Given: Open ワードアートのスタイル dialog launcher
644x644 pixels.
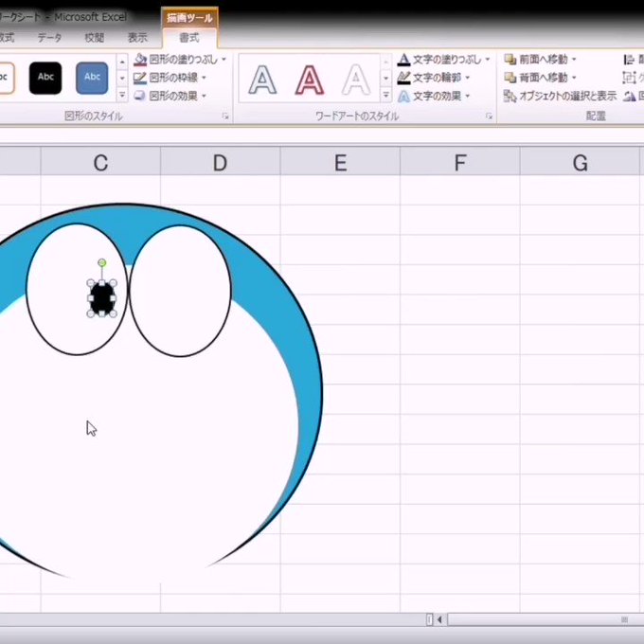Looking at the screenshot, I should point(490,116).
